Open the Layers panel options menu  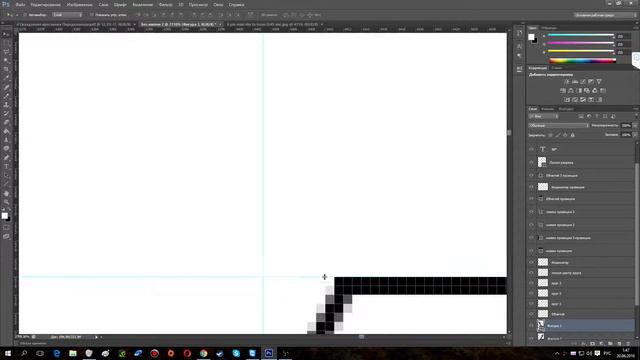(636, 109)
